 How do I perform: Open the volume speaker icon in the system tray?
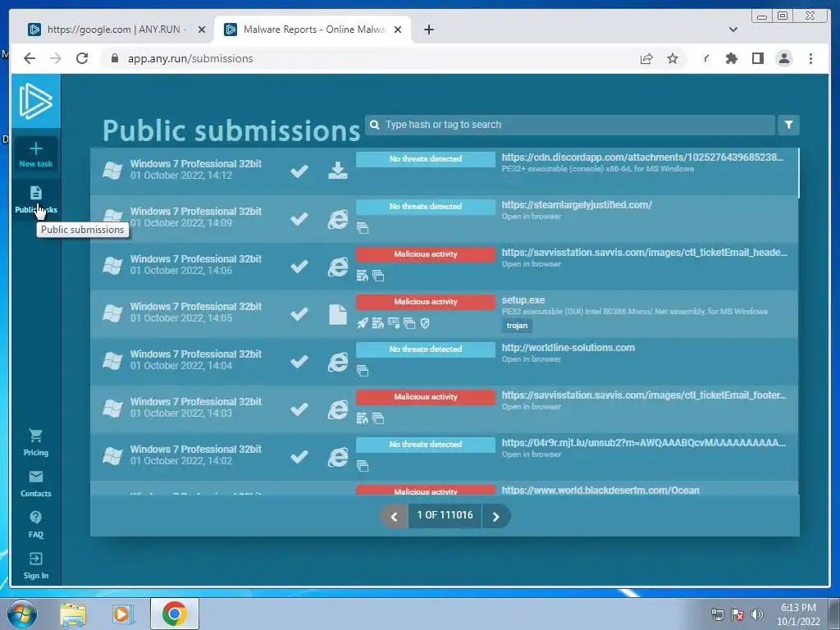pos(756,614)
